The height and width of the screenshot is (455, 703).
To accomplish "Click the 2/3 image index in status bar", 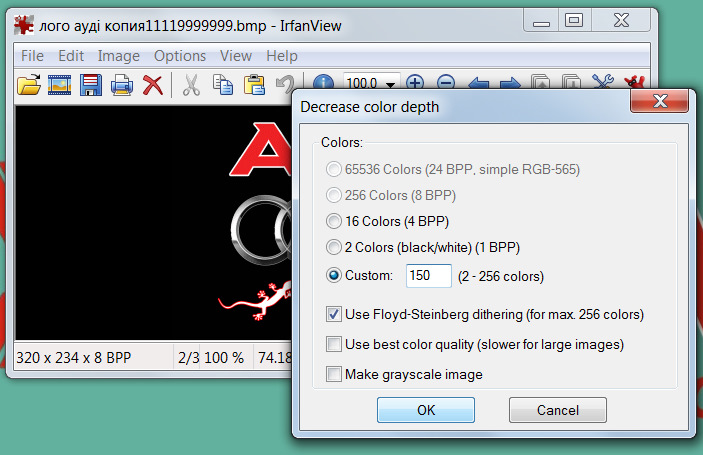I will point(188,357).
